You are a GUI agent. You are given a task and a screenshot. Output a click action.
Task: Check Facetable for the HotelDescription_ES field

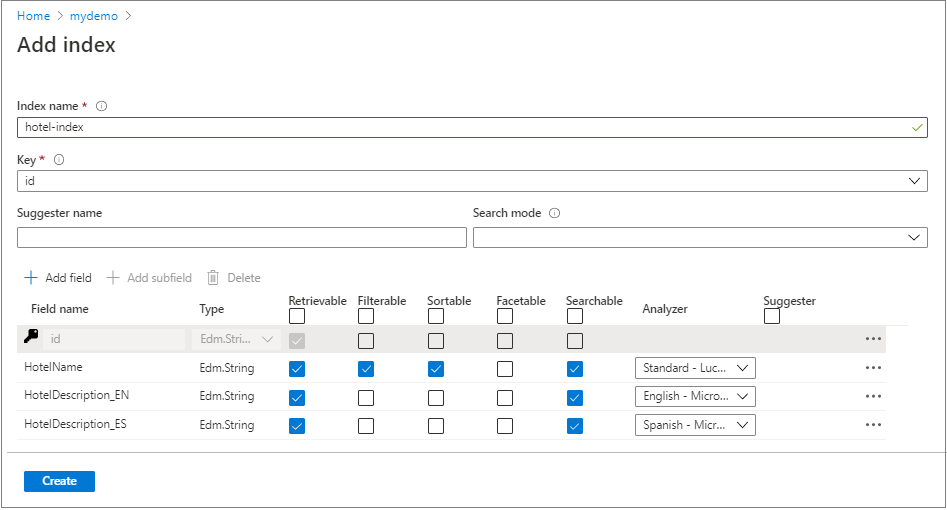point(505,426)
